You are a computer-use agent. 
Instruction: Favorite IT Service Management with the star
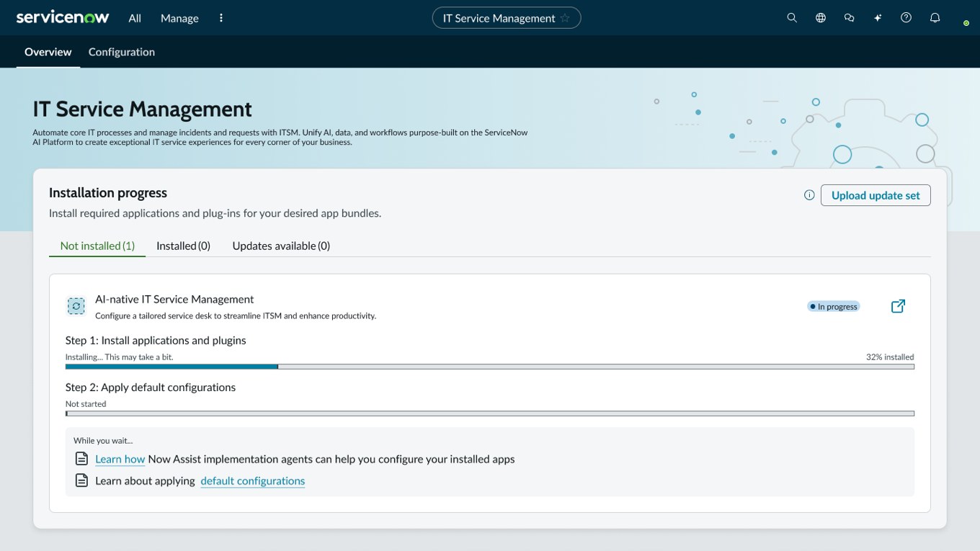(x=565, y=18)
